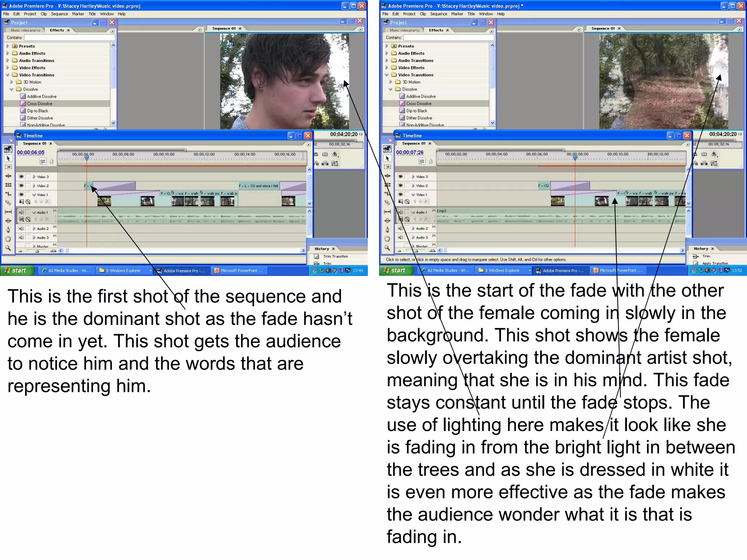The image size is (747, 560).
Task: Select Dip to Black in left Effects list
Action: (x=38, y=111)
